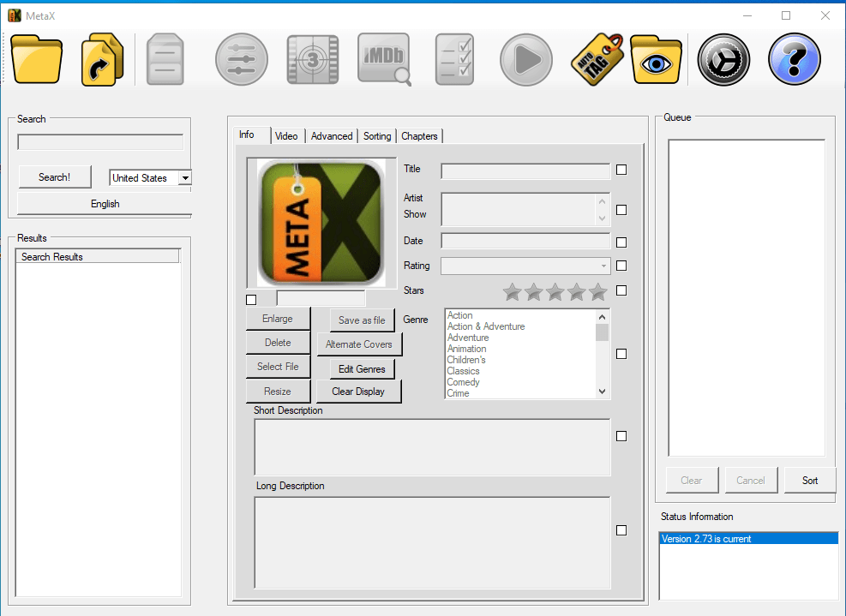Click the Edit Genres button
Screen dimensions: 846x616
tap(362, 369)
